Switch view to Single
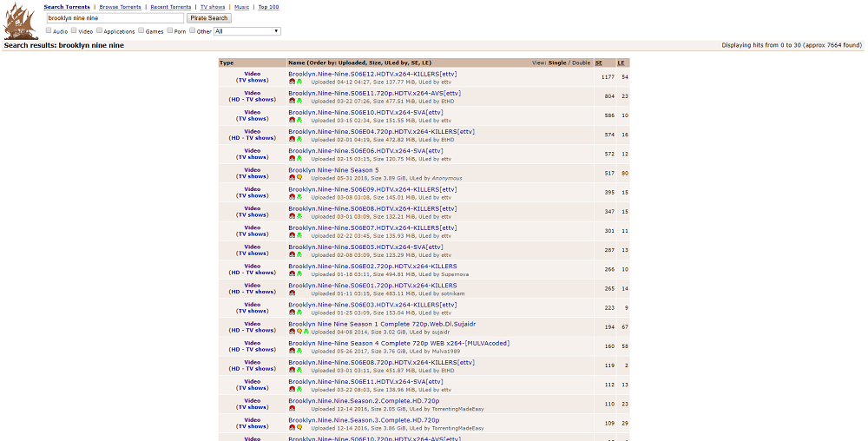 [557, 63]
